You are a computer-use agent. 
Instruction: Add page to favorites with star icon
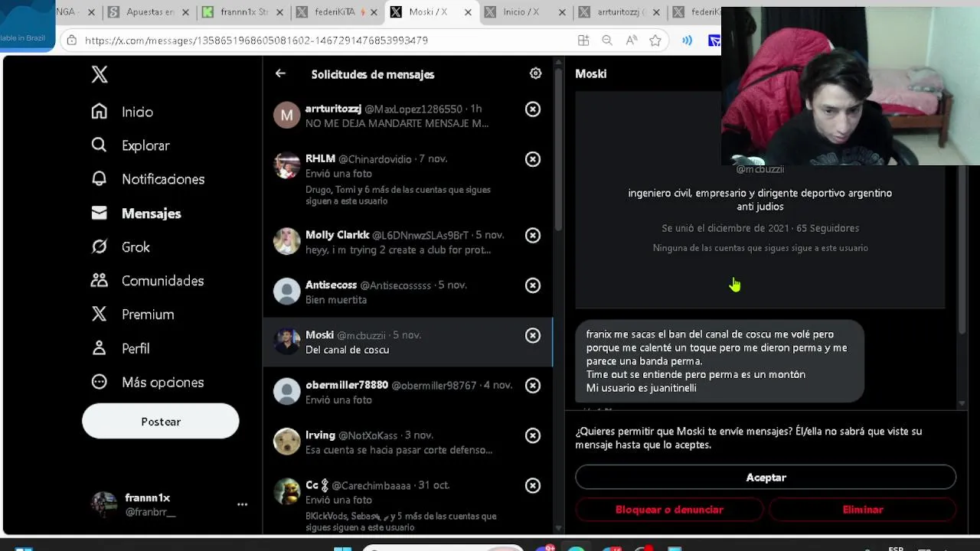[655, 40]
